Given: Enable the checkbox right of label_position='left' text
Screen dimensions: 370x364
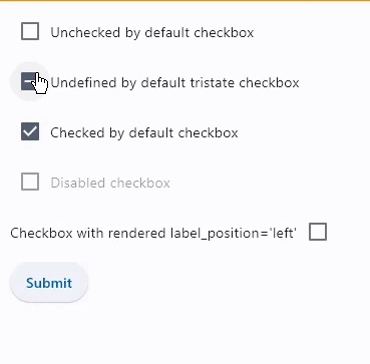Looking at the screenshot, I should pos(318,232).
